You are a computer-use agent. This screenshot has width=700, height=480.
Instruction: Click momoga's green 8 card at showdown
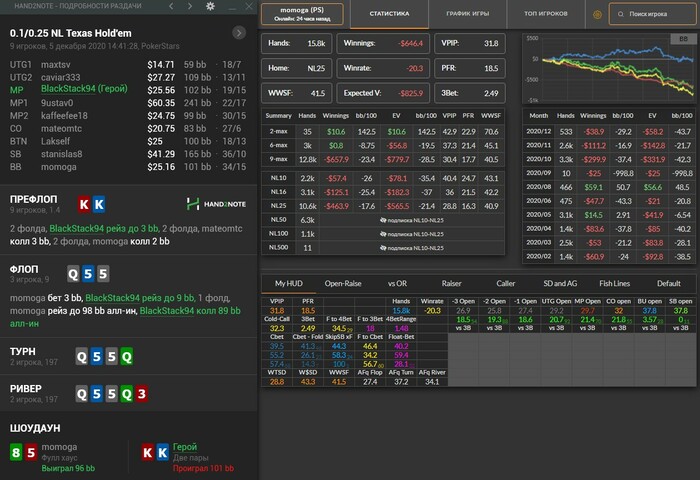click(x=16, y=453)
